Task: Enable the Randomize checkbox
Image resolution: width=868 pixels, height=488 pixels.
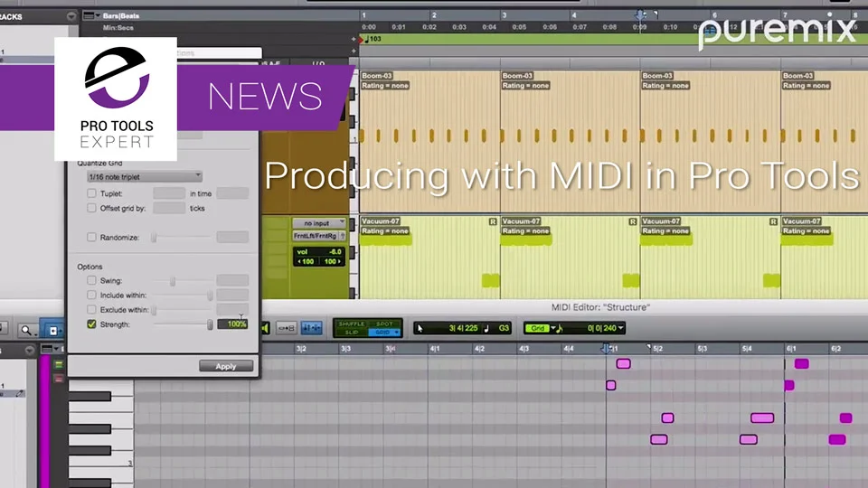Action: [x=91, y=237]
